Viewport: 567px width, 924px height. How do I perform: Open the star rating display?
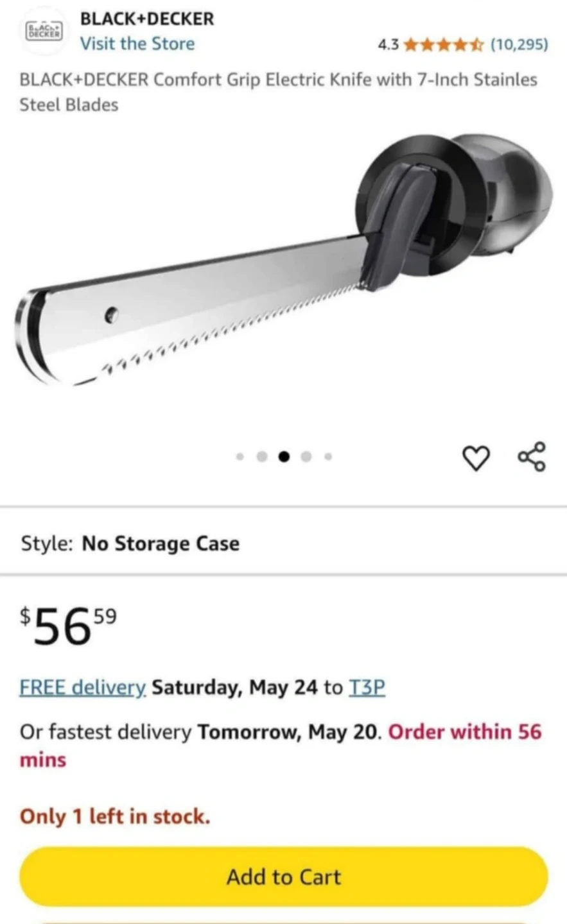pos(444,45)
